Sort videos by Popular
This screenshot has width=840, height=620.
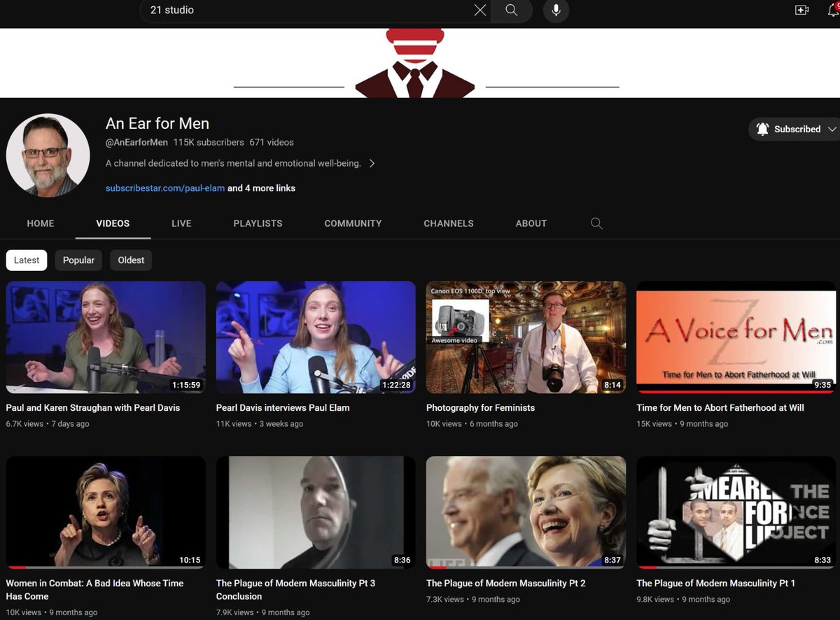[78, 260]
